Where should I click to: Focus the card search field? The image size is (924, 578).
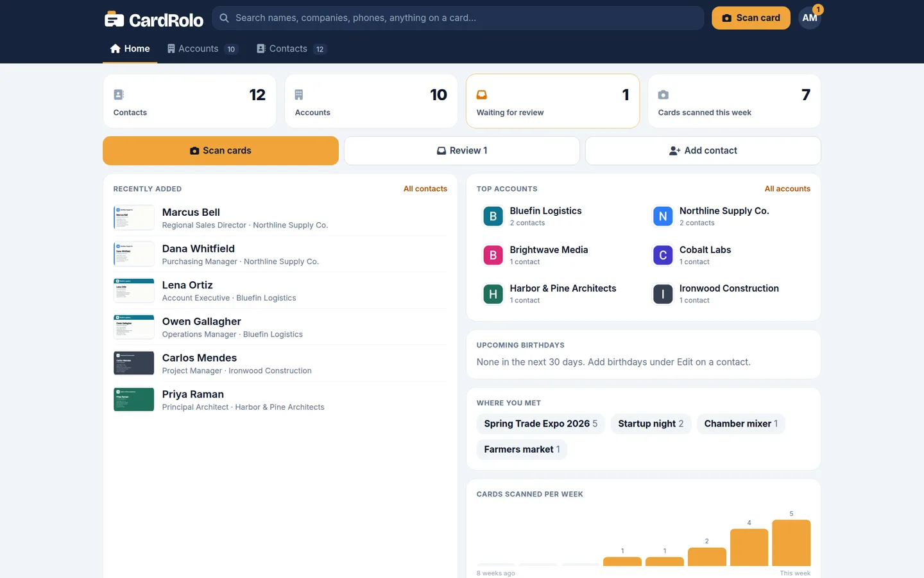pyautogui.click(x=458, y=18)
